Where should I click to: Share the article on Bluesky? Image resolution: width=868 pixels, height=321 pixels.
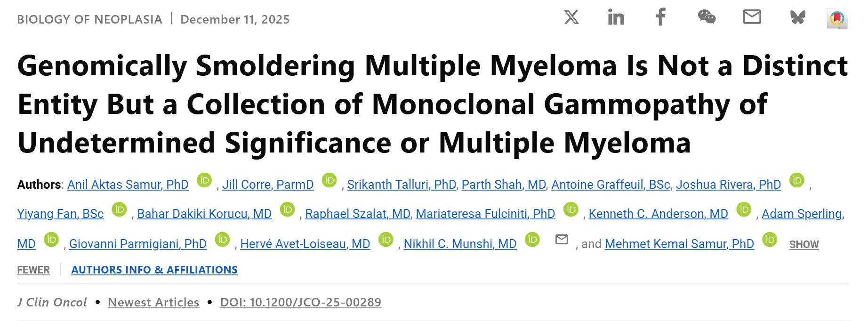797,18
